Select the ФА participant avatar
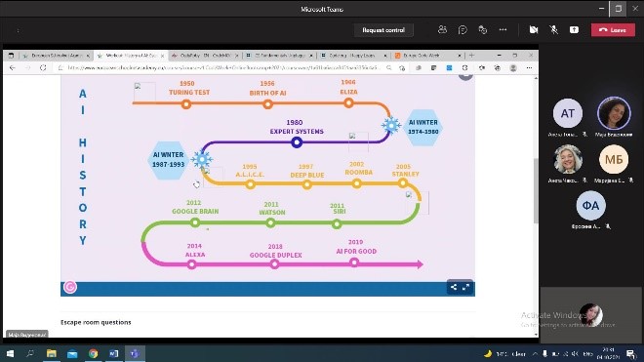 point(590,205)
